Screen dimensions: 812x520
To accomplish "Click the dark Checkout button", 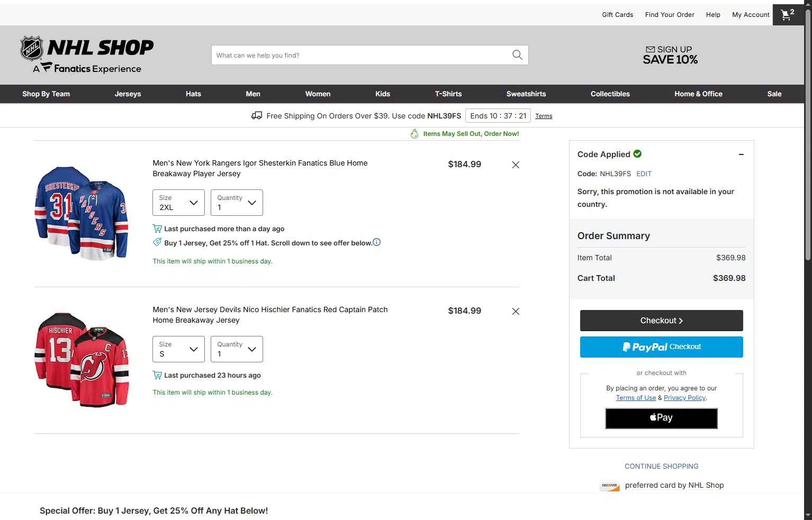I will pyautogui.click(x=662, y=321).
